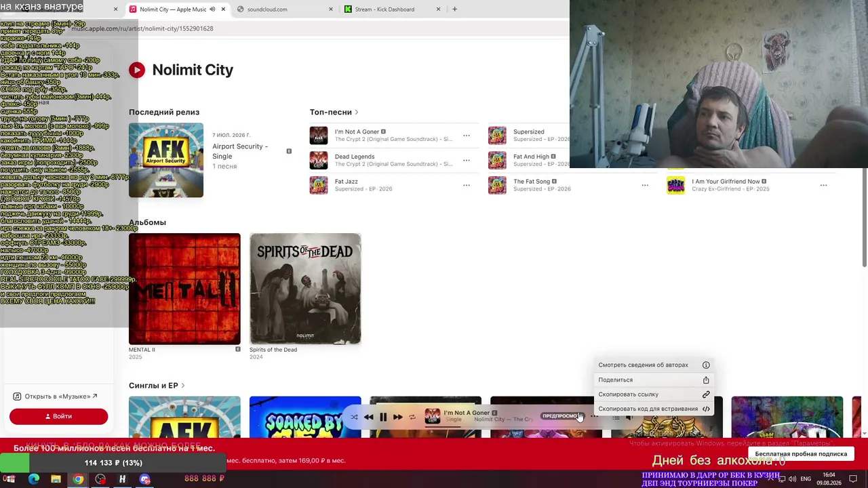Open the network tray icon

point(781,479)
